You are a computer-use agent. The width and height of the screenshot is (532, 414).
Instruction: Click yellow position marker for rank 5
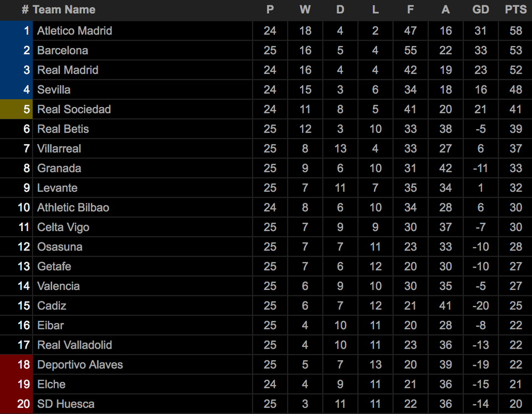point(16,109)
